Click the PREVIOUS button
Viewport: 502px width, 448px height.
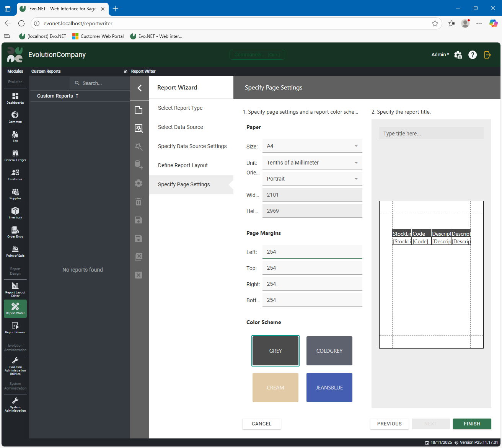click(389, 424)
